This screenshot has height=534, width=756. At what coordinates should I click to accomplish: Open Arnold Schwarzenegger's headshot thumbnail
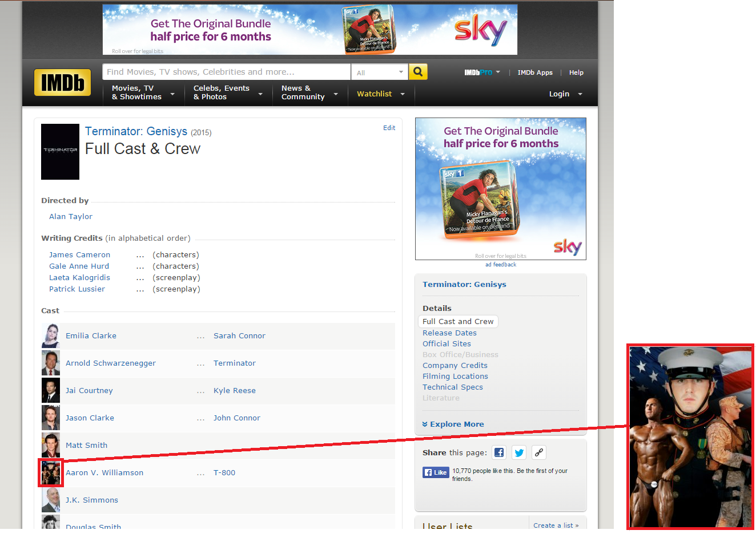(x=51, y=363)
